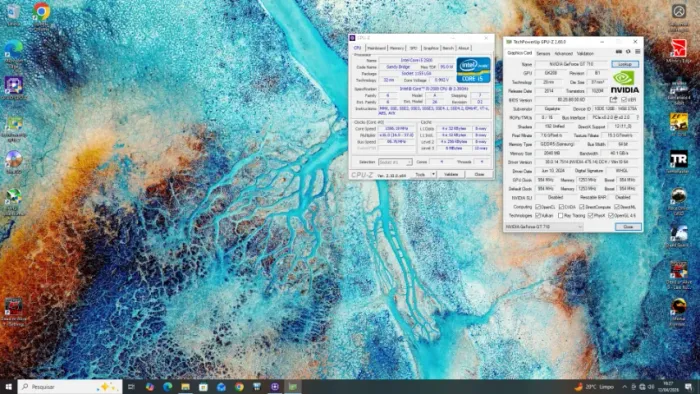
Task: Toggle the UEFI checkbox in GPU-Z
Action: [x=624, y=100]
